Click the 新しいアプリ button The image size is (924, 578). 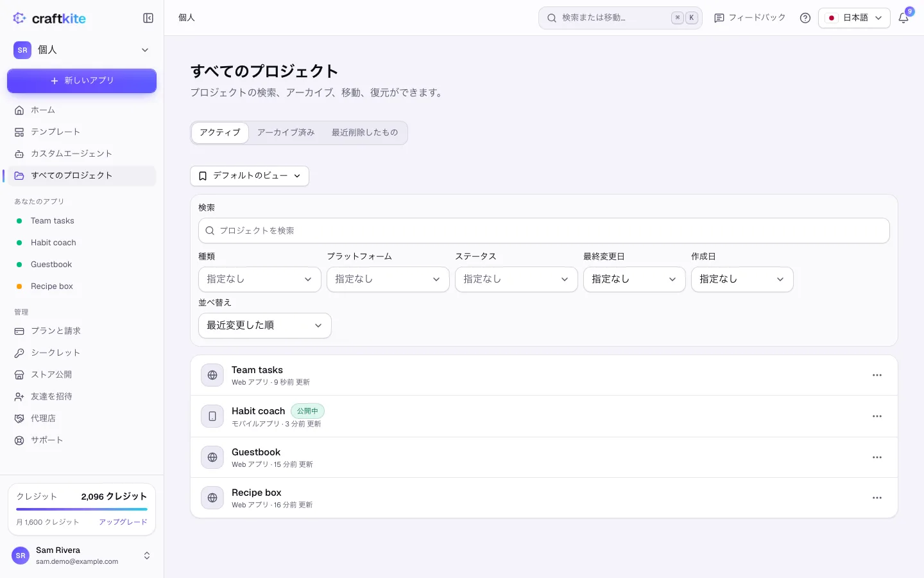pos(81,81)
